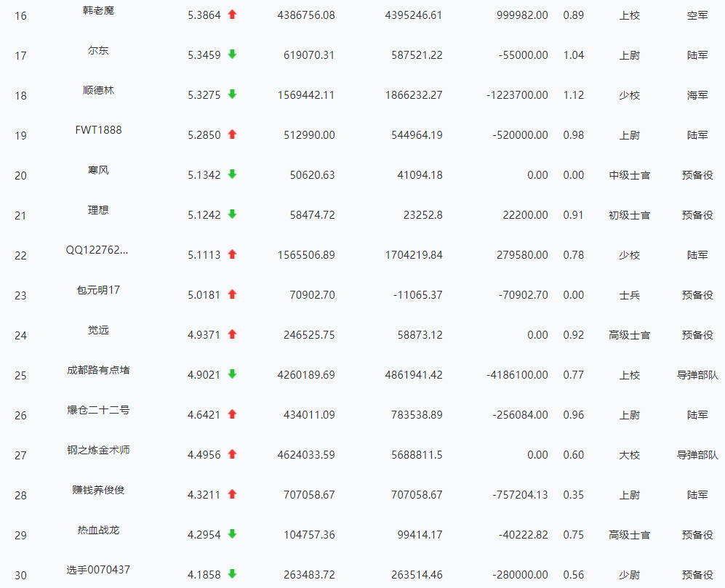
Task: Click the green down arrow beside 5.3459
Action: 232,55
